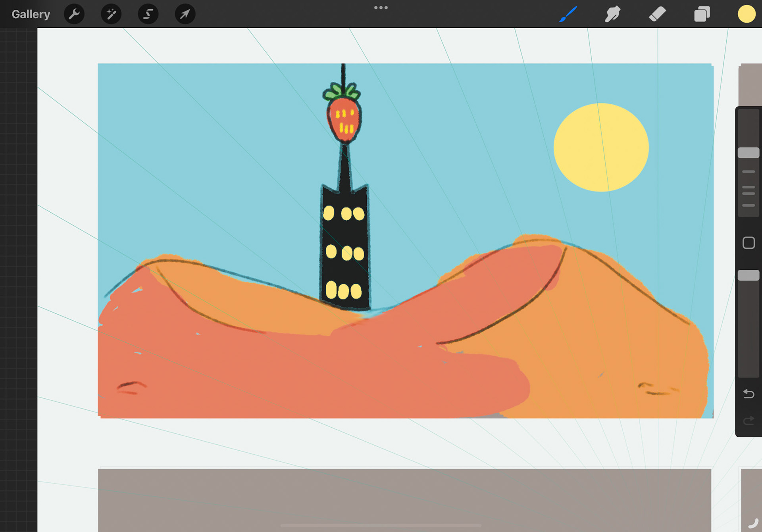762x532 pixels.
Task: Activate the Selection tool
Action: coord(148,14)
